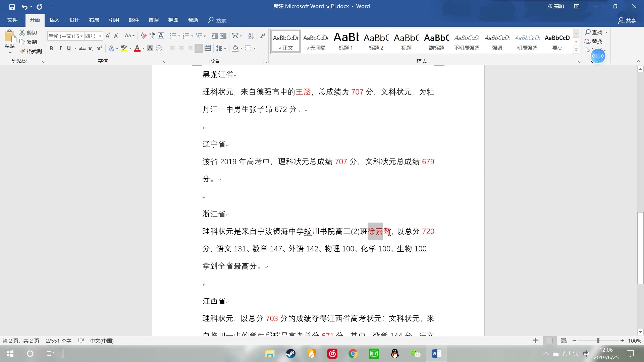Image resolution: width=644 pixels, height=362 pixels.
Task: Toggle character shading button
Action: pyautogui.click(x=150, y=49)
